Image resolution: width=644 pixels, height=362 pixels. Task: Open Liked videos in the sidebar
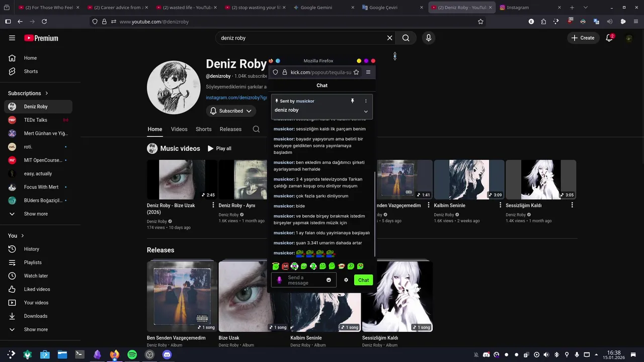(38, 289)
